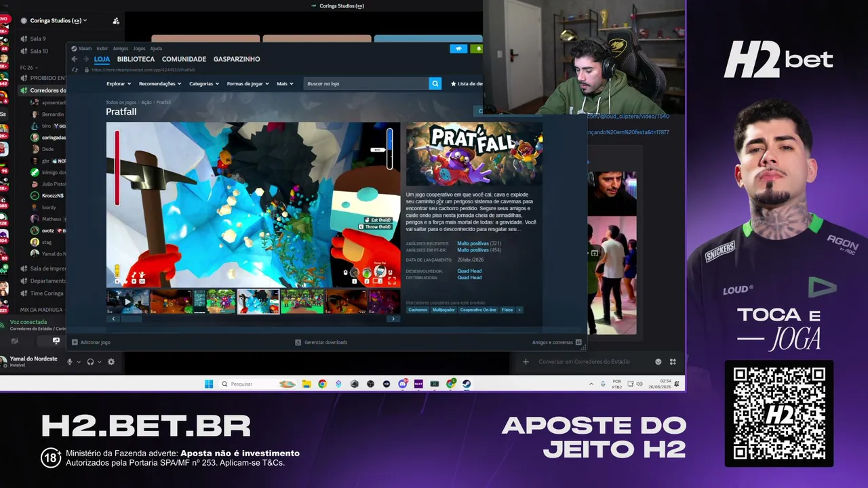Go back using Steam's back arrow
Viewport: 868px width, 488px height.
(x=75, y=59)
